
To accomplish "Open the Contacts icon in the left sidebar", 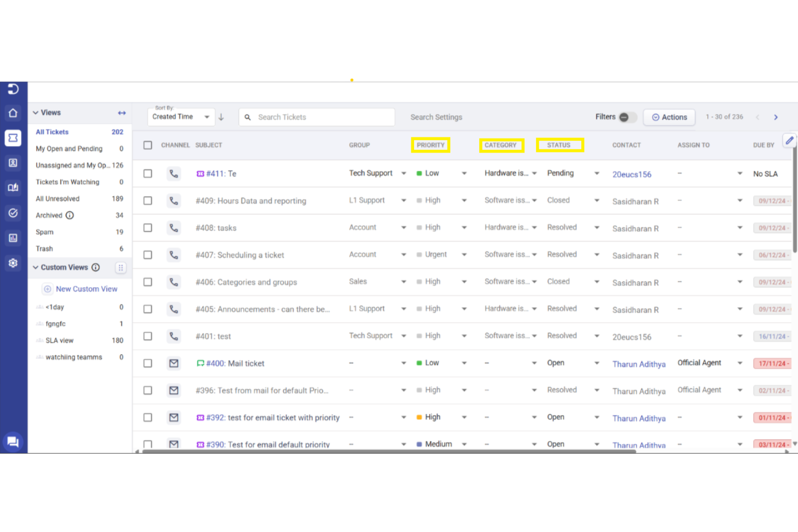I will 13,163.
